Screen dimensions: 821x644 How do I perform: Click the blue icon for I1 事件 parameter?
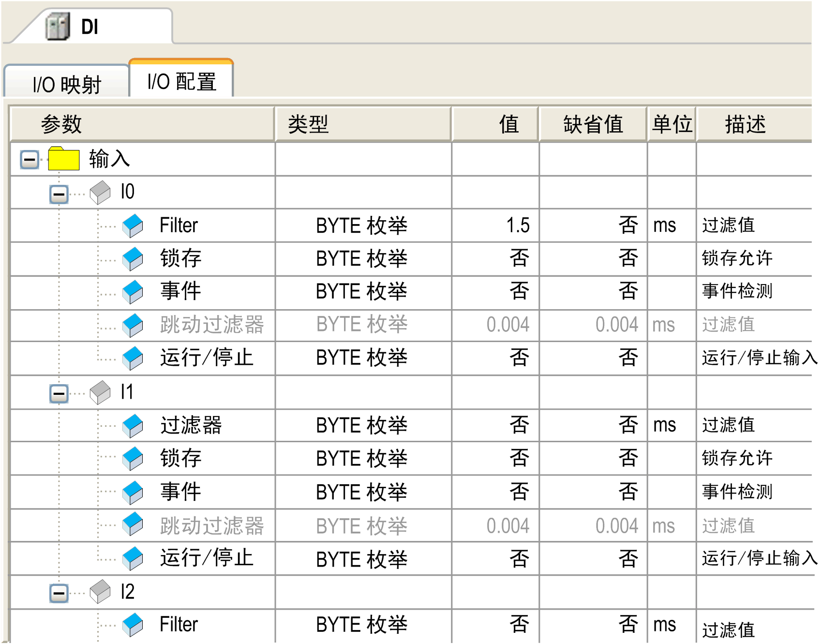point(133,492)
